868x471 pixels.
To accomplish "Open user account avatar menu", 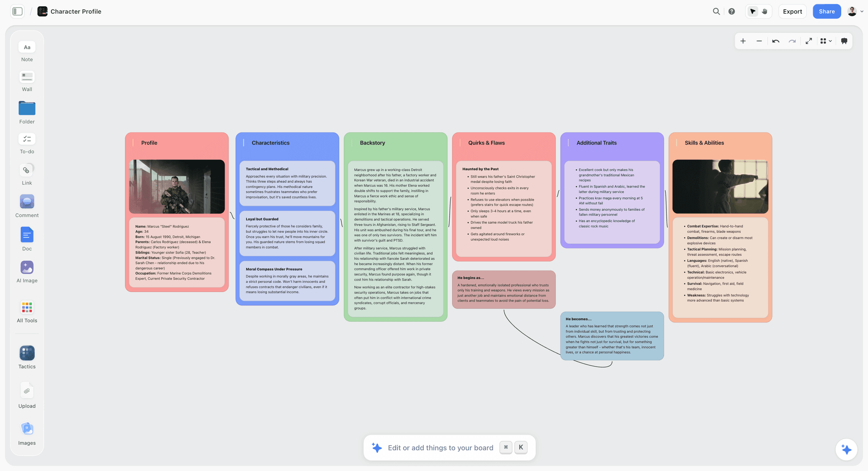I will click(x=855, y=11).
